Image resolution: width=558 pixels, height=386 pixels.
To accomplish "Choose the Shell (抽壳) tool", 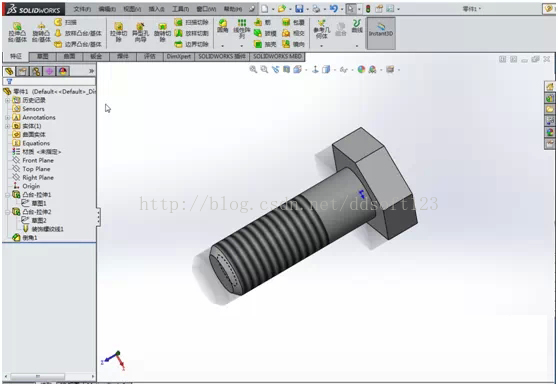I will click(x=265, y=44).
